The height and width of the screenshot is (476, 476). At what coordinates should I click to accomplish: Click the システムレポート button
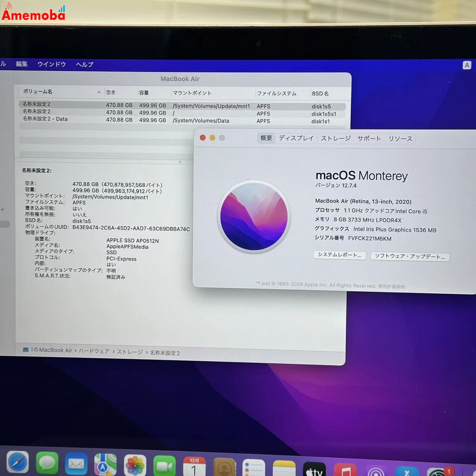[x=339, y=255]
